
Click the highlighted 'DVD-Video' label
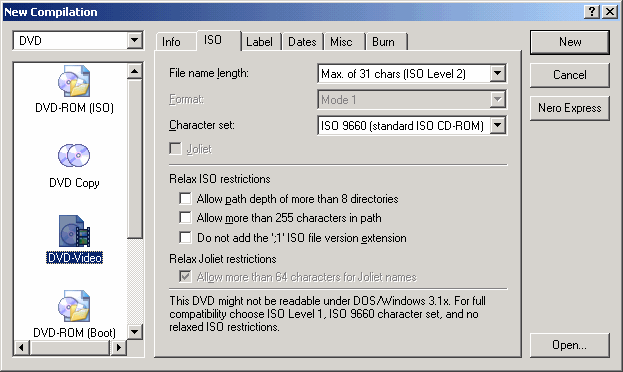74,258
